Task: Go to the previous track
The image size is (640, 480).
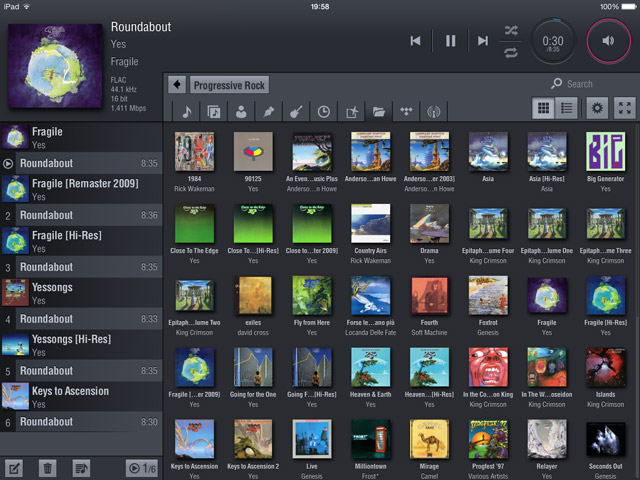Action: coord(416,41)
